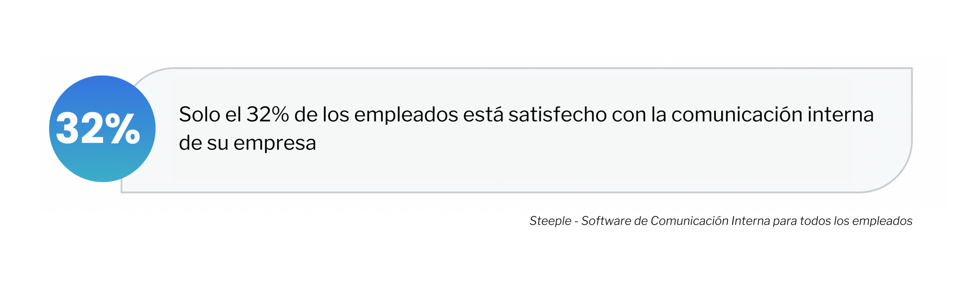Click the empty gray area below the statistic text
Viewport: 980px width, 284px height.
point(498,172)
